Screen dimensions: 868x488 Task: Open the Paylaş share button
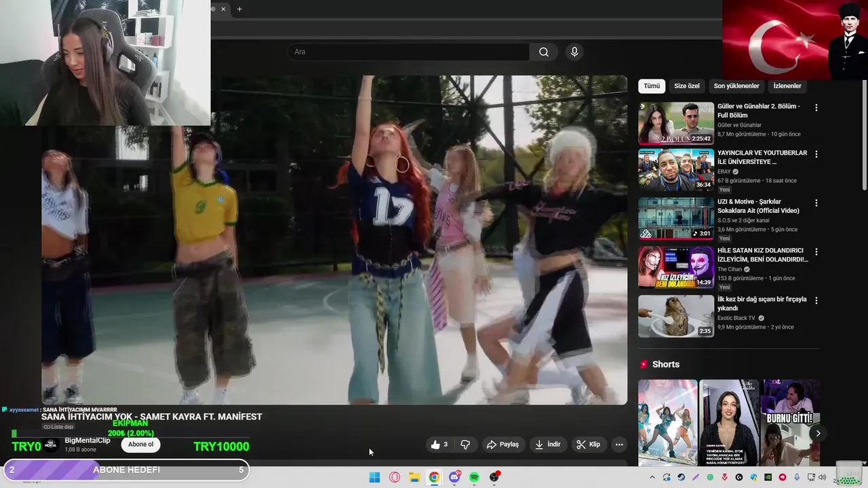click(x=502, y=445)
